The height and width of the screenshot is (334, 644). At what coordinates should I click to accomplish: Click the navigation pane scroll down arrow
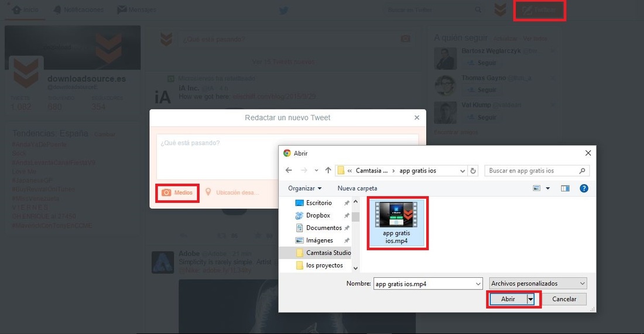[356, 268]
